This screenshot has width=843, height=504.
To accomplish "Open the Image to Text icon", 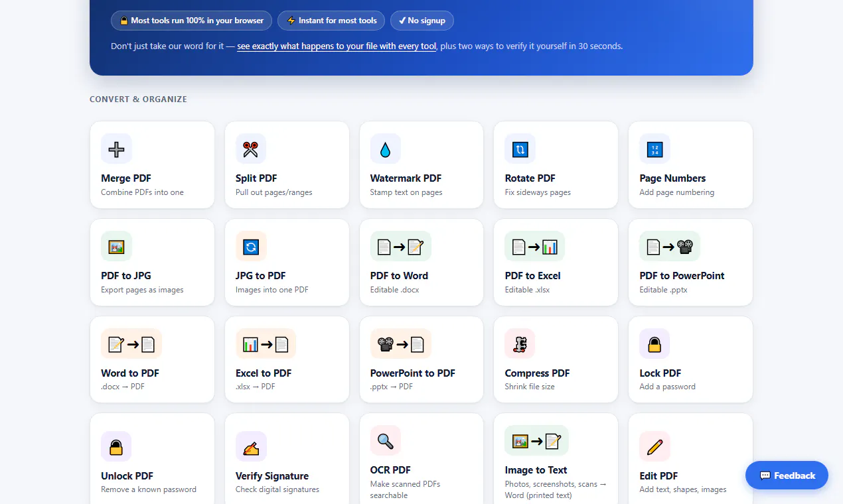I will [x=535, y=441].
